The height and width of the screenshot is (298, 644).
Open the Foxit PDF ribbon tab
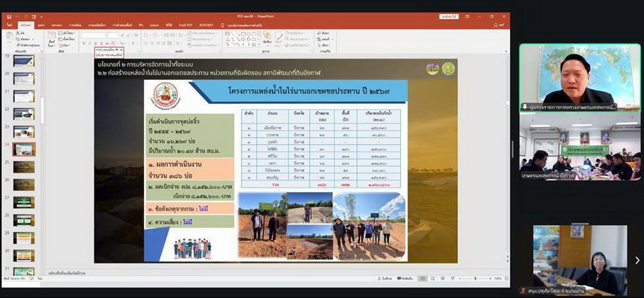coord(185,25)
